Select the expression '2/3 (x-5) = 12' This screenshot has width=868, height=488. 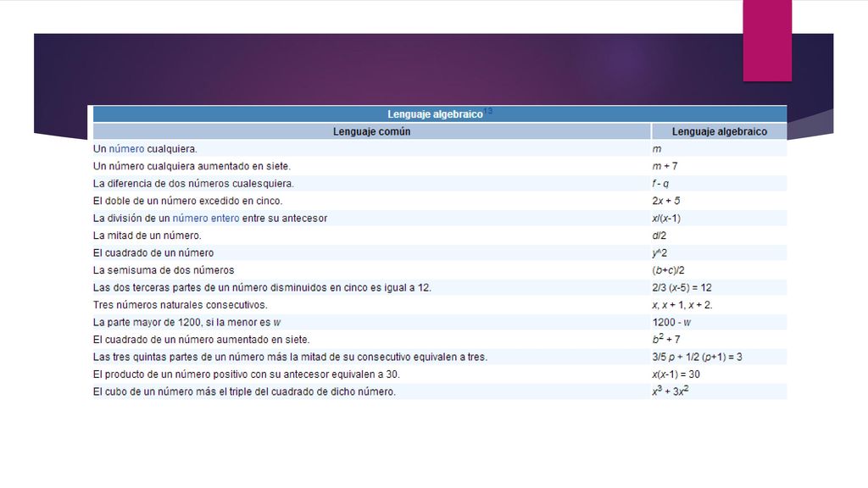pyautogui.click(x=682, y=288)
